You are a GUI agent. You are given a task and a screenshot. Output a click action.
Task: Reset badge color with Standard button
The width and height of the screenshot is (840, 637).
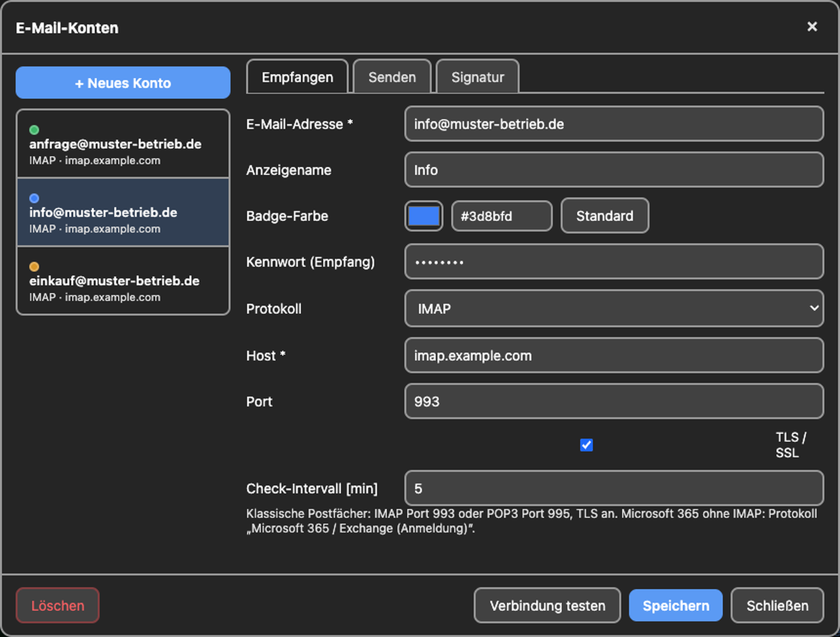(605, 215)
